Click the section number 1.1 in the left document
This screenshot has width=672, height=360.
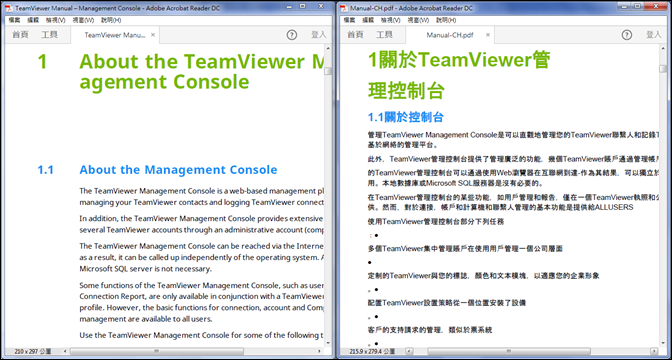click(x=45, y=170)
